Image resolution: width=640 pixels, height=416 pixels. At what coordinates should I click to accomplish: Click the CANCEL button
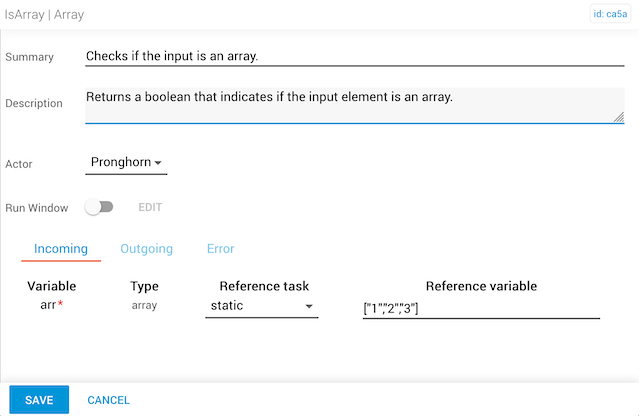coord(108,400)
